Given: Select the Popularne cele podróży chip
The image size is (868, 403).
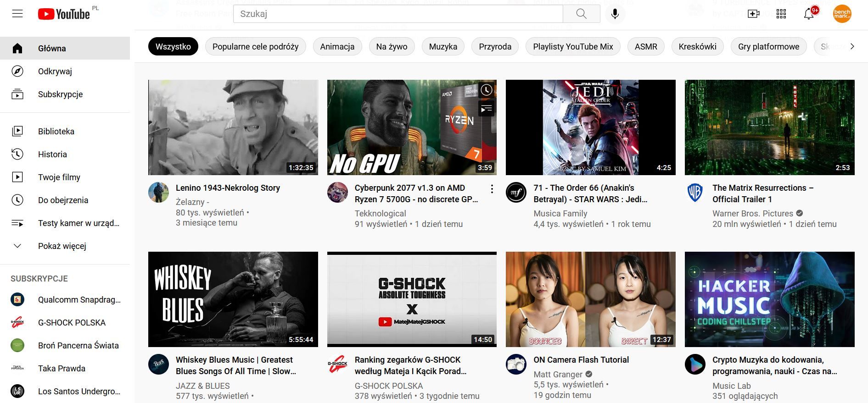Looking at the screenshot, I should pos(255,46).
